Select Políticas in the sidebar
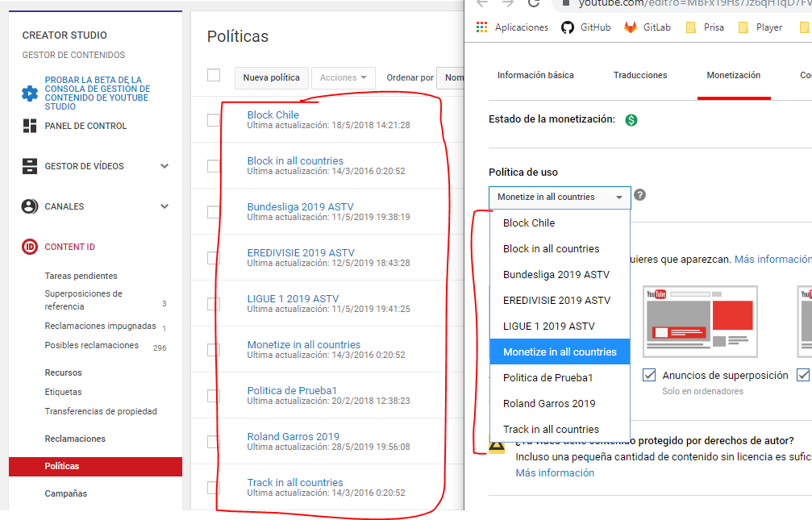The image size is (812, 520). coord(95,466)
